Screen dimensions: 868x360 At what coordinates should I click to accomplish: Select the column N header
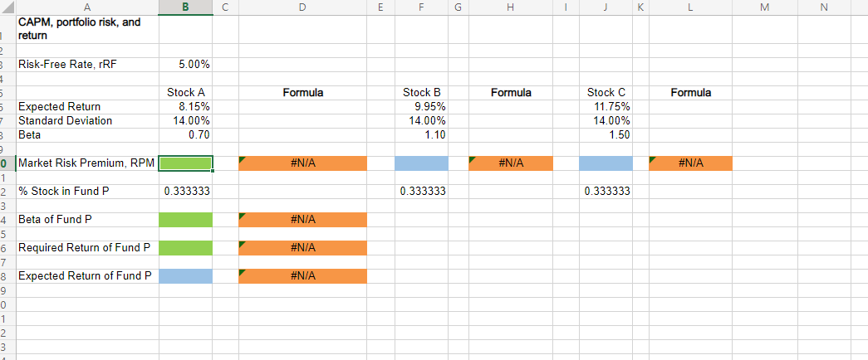tap(824, 7)
